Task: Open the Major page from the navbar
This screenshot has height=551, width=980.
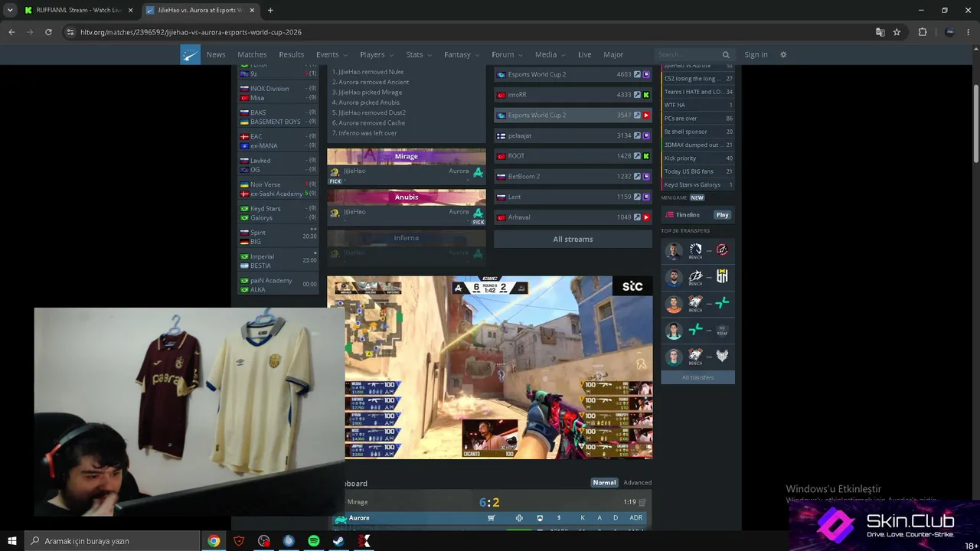Action: pyautogui.click(x=613, y=55)
